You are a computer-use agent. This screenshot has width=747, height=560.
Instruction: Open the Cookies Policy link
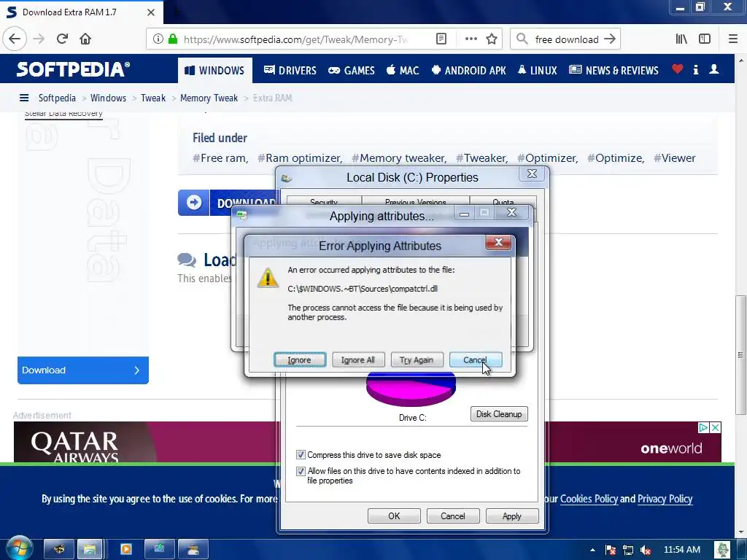(589, 499)
